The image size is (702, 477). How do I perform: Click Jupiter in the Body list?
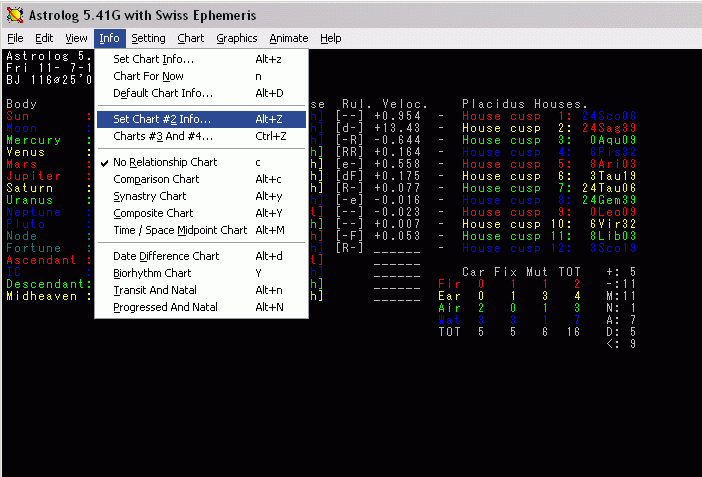coord(34,176)
